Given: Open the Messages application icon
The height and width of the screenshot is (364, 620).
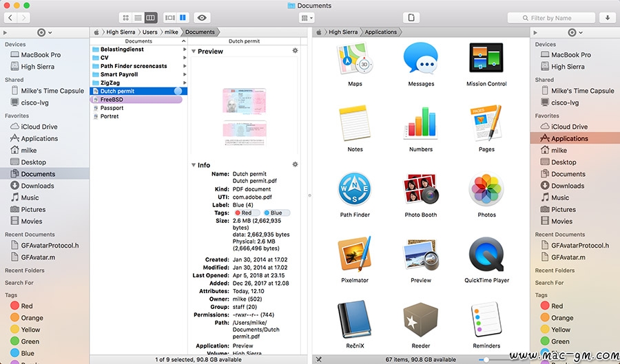Looking at the screenshot, I should pyautogui.click(x=421, y=58).
